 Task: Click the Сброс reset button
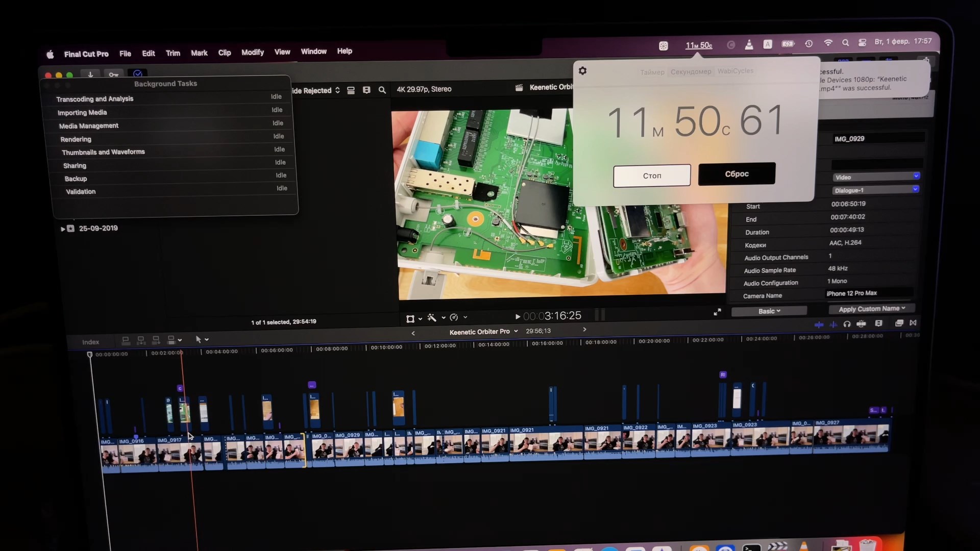click(x=737, y=174)
